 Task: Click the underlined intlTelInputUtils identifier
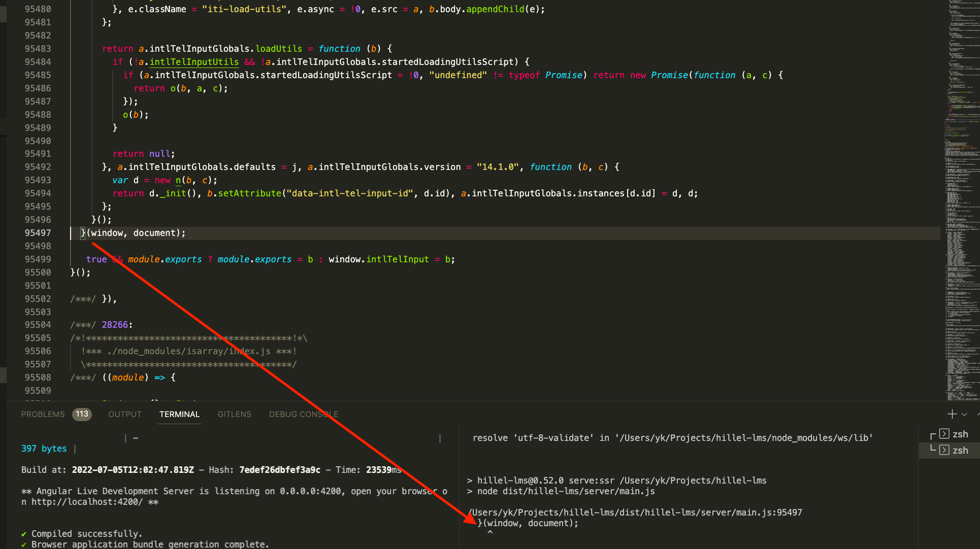tap(193, 61)
